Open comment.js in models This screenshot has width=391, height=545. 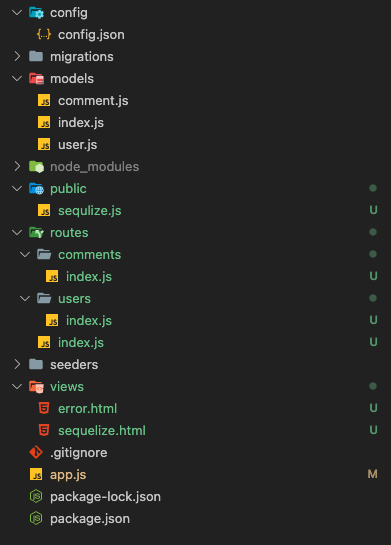[x=93, y=101]
